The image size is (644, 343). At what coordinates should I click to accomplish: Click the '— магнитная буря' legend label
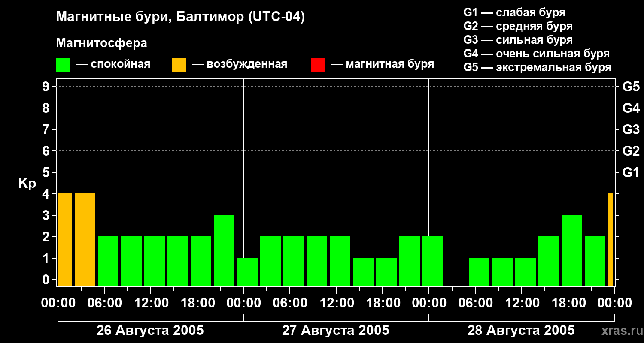click(383, 64)
